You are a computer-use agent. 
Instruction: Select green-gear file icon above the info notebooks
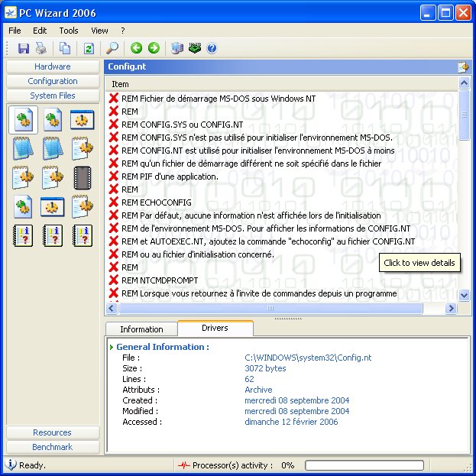pos(23,207)
